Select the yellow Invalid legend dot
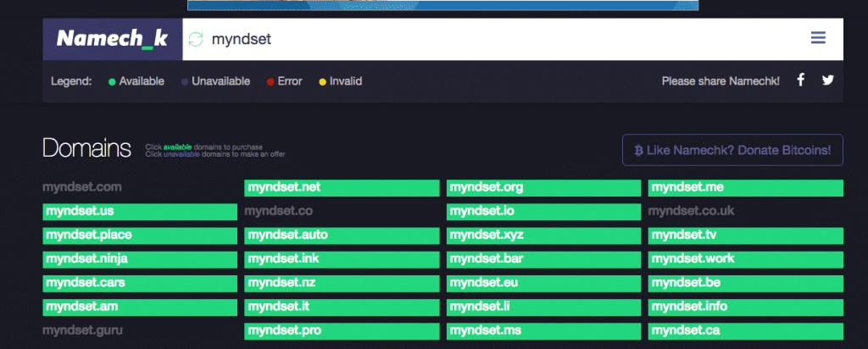 coord(323,82)
